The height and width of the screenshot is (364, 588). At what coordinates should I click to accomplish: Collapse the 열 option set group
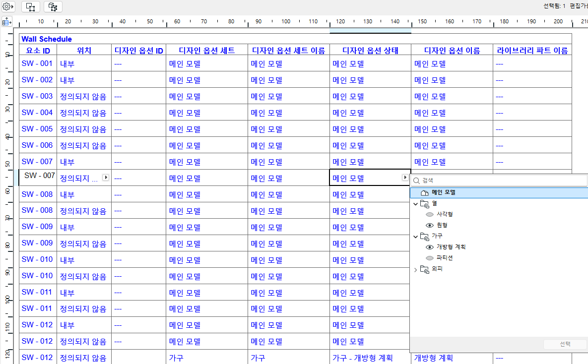click(415, 203)
